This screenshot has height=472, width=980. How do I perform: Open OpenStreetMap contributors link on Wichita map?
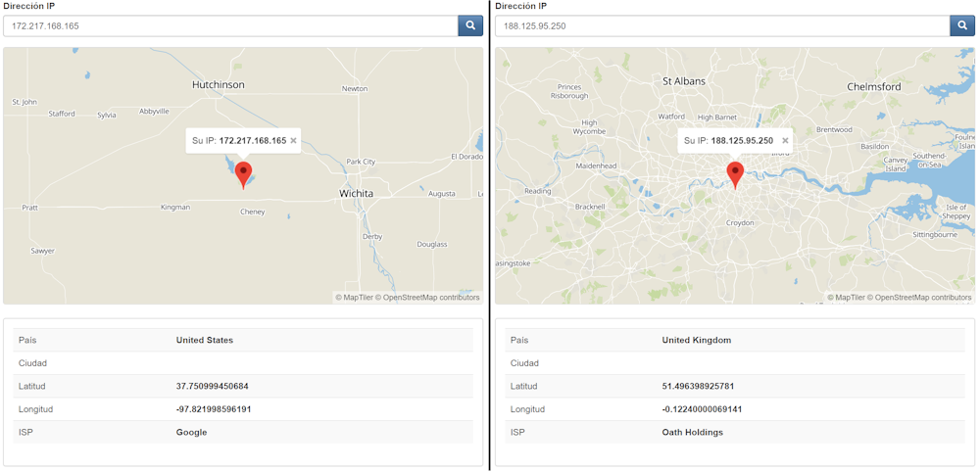(x=431, y=297)
